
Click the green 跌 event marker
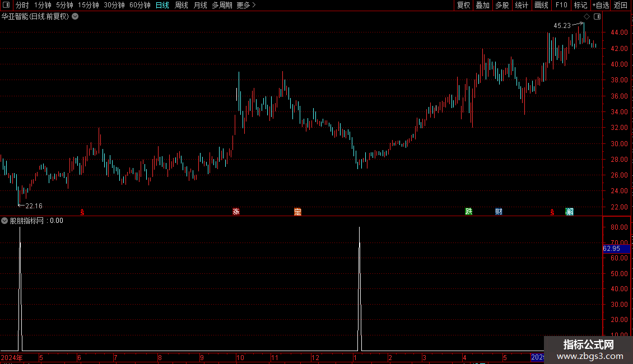point(469,212)
